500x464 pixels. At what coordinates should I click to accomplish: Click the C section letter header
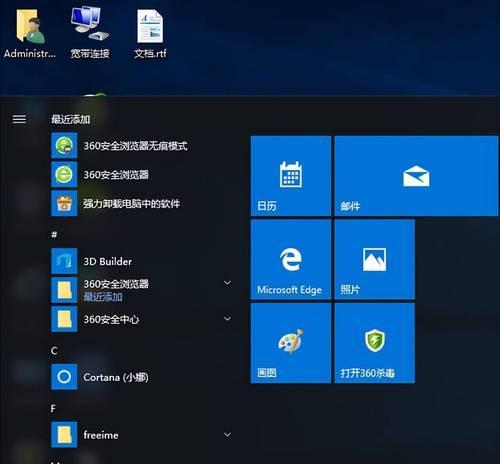[54, 351]
